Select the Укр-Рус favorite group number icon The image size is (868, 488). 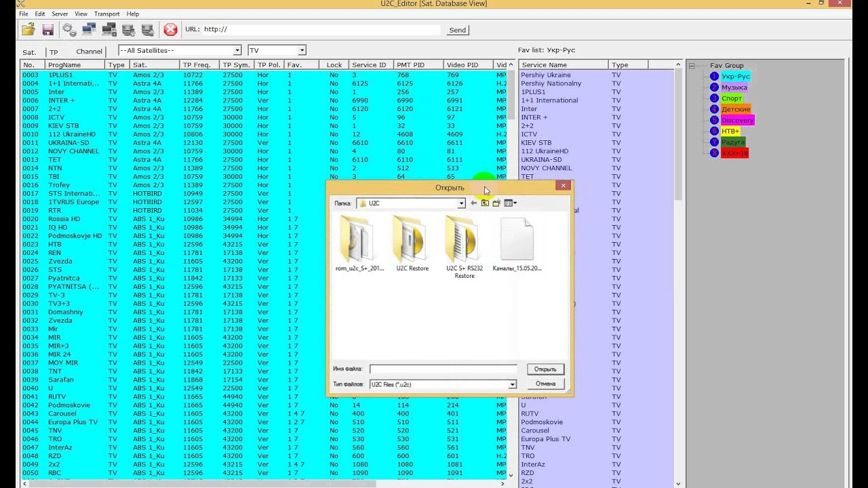pyautogui.click(x=714, y=77)
